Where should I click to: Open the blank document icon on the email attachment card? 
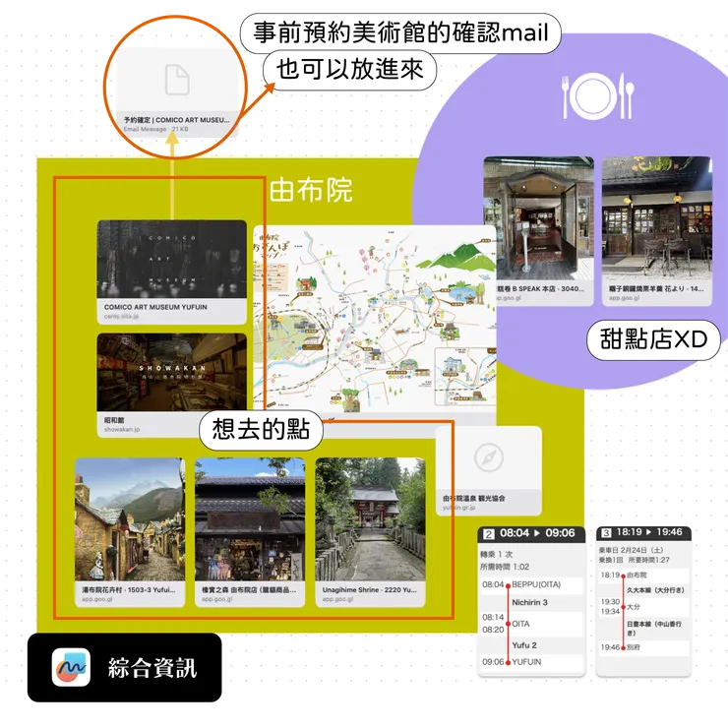(x=177, y=80)
